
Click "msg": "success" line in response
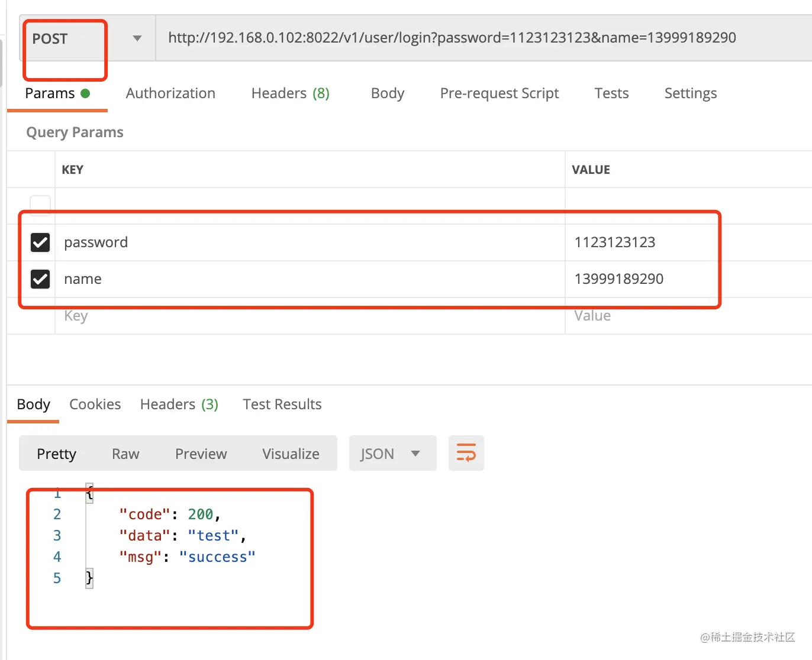[187, 557]
